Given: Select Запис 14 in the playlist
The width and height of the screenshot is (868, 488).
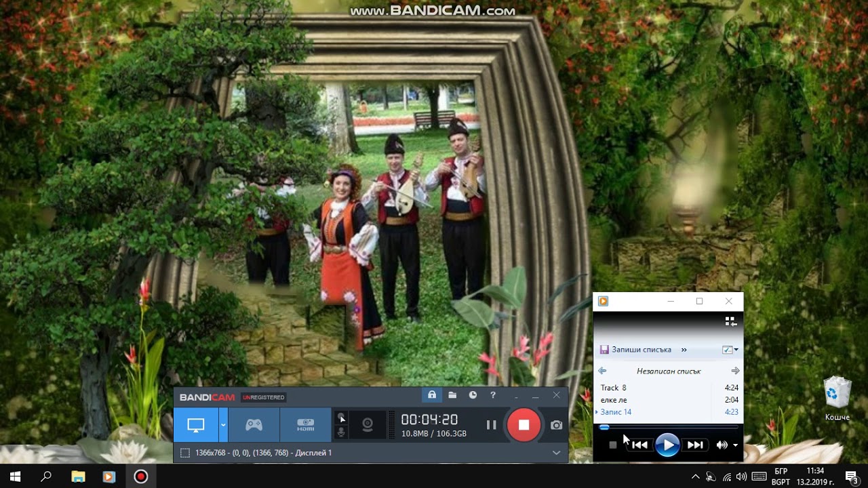Looking at the screenshot, I should (616, 412).
